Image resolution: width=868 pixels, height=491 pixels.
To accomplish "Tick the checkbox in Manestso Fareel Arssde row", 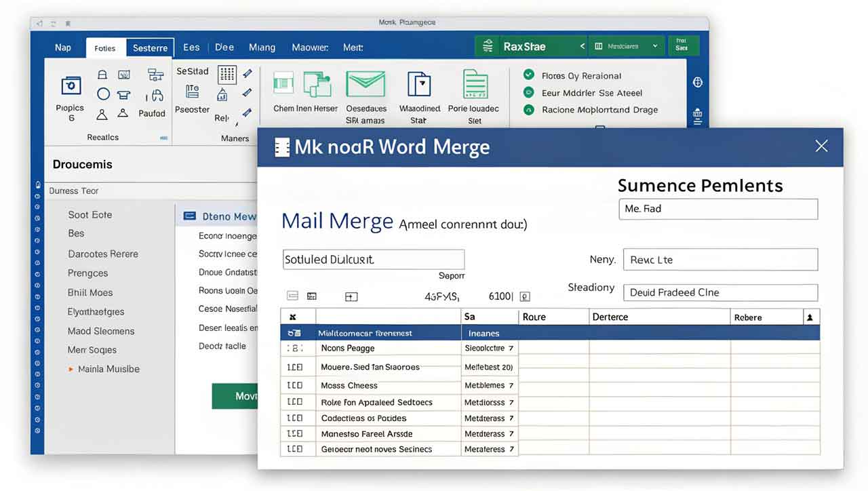I will coord(294,433).
